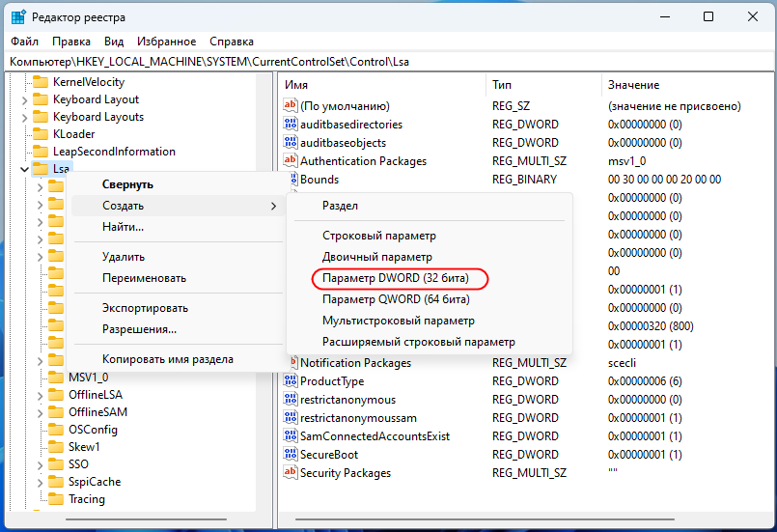Choose Параметр DWORD (32 бита) from submenu
This screenshot has height=532, width=777.
(396, 278)
